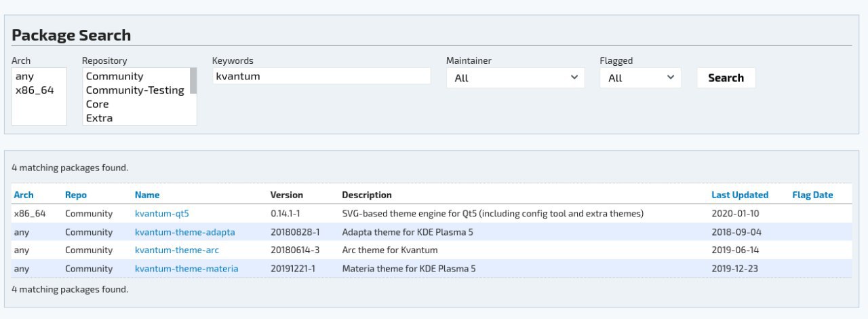Open the kvantum-qt5 package link
The image size is (868, 319).
click(x=162, y=213)
